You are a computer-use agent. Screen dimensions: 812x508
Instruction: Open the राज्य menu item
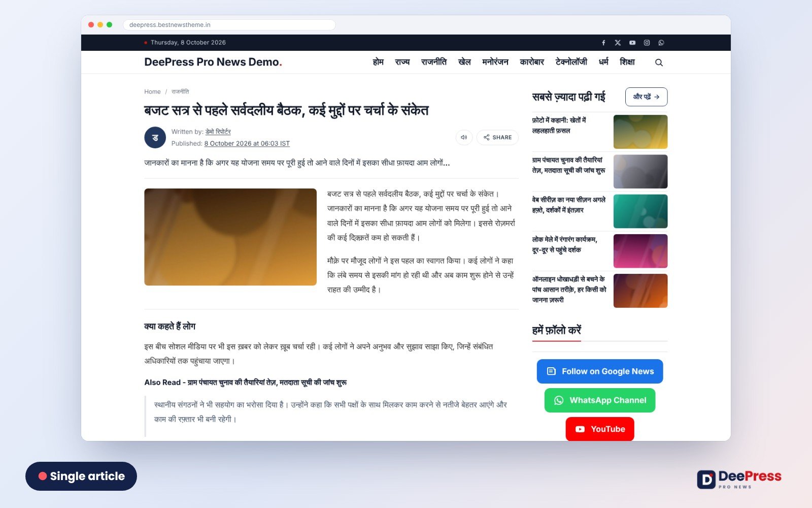coord(402,62)
